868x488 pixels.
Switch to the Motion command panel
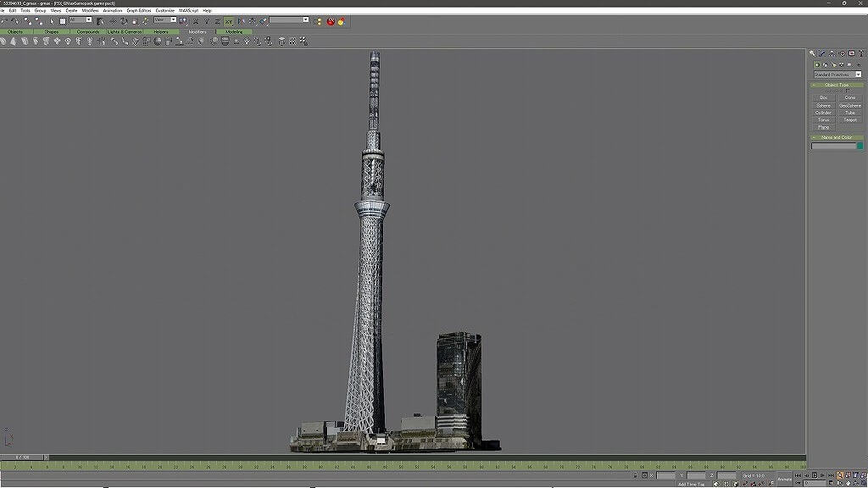(x=842, y=53)
